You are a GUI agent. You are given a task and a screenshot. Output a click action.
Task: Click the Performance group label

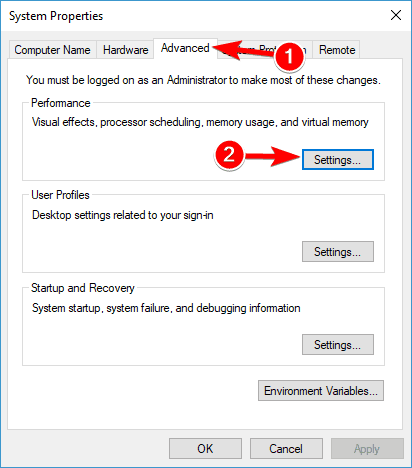click(x=61, y=103)
